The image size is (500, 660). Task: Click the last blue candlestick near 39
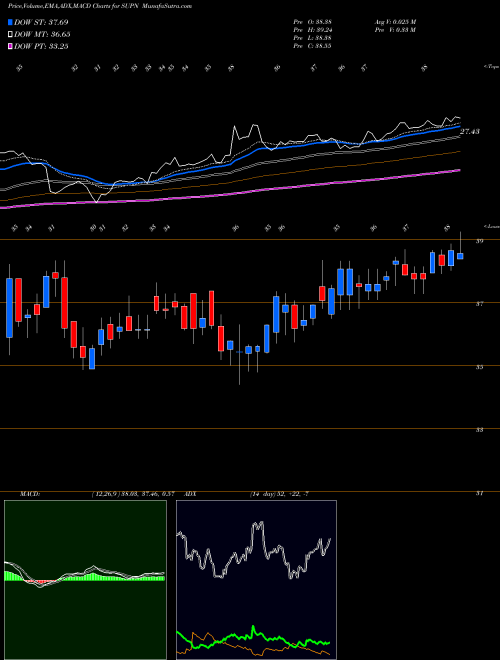pyautogui.click(x=460, y=256)
